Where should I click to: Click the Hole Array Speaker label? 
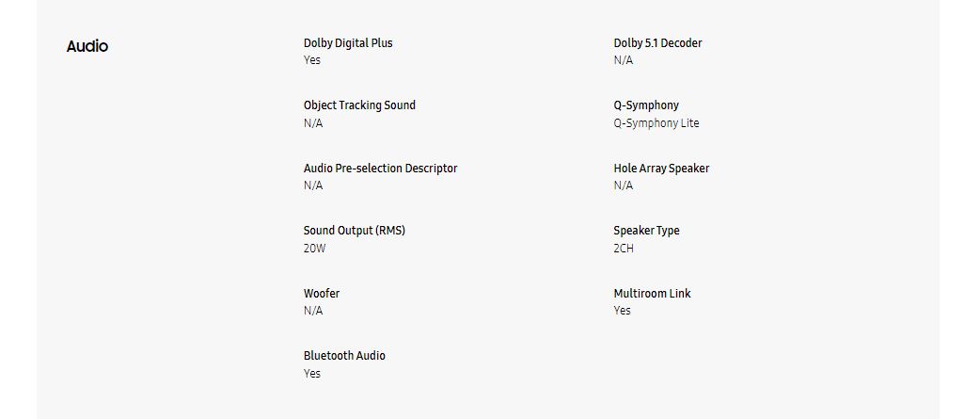click(x=661, y=169)
